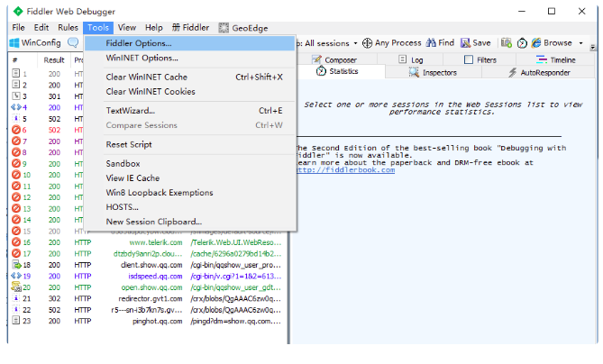Image resolution: width=603 pixels, height=364 pixels.
Task: Click session 4 blue arrows icon
Action: point(16,107)
